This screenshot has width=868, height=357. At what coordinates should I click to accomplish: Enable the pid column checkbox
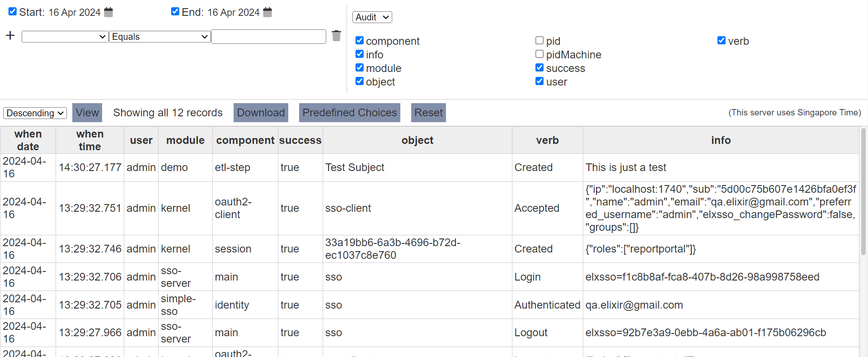pyautogui.click(x=540, y=41)
